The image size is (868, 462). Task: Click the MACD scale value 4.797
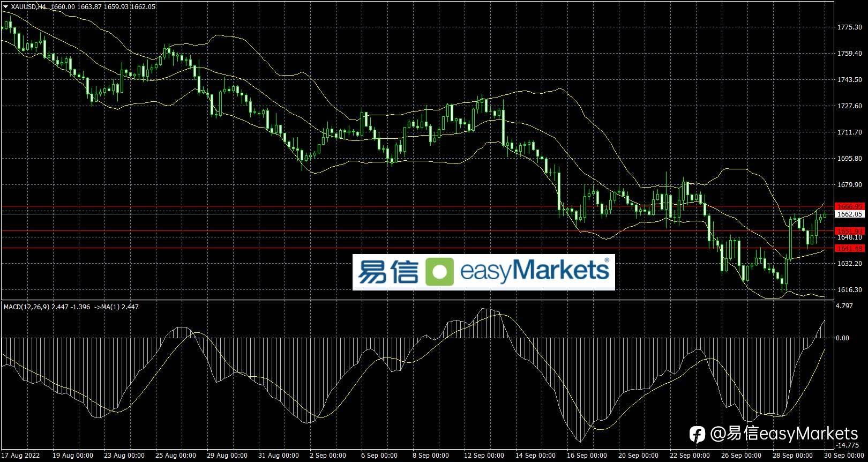click(844, 305)
